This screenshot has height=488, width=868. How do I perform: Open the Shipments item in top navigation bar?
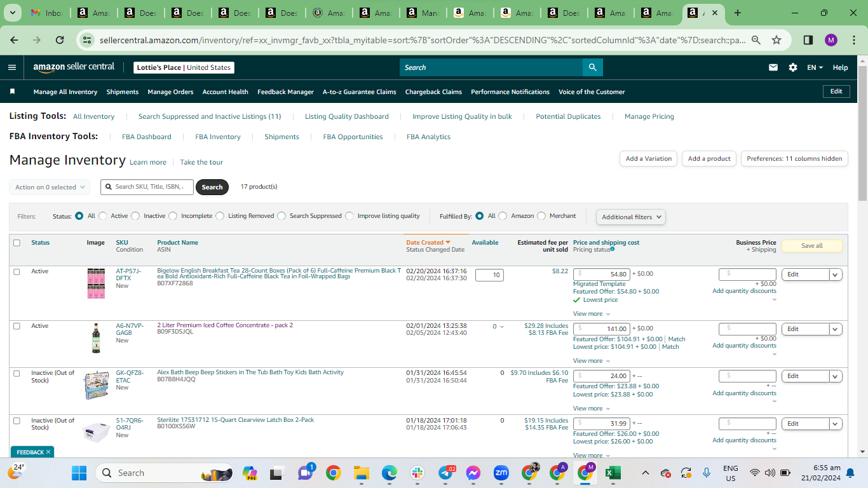[123, 91]
